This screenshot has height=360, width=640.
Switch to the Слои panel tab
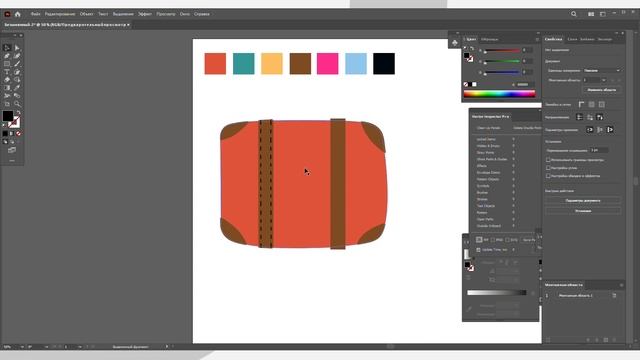(x=572, y=39)
